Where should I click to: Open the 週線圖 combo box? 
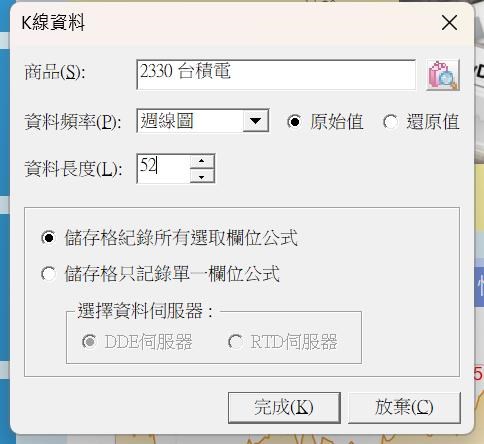tap(202, 121)
